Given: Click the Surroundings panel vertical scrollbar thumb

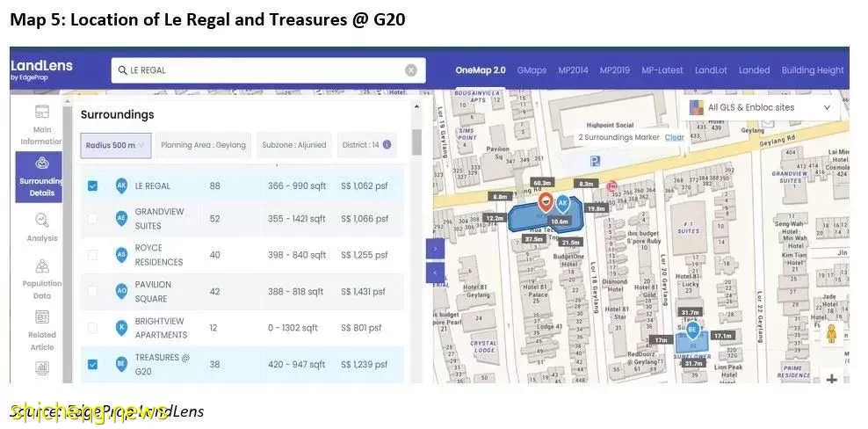Looking at the screenshot, I should 416,142.
